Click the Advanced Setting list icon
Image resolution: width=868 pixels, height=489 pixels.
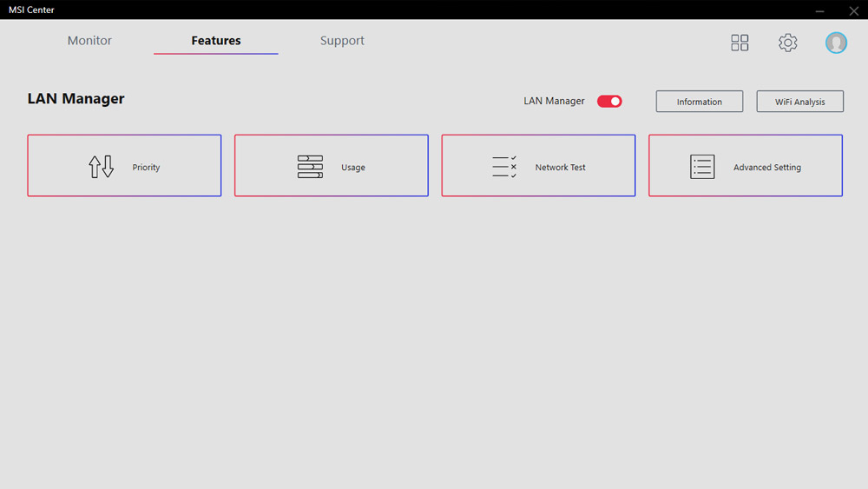point(702,167)
